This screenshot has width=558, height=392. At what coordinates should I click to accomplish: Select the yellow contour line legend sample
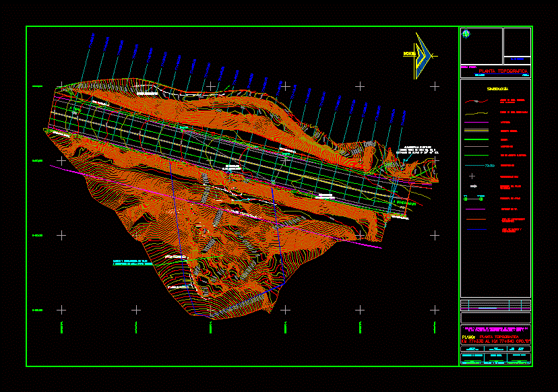tap(474, 112)
